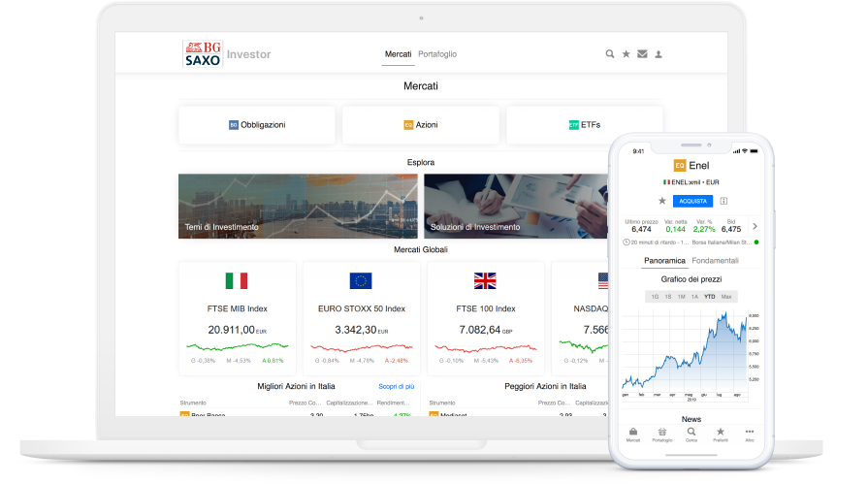The height and width of the screenshot is (484, 868).
Task: Open messages envelope icon
Action: pyautogui.click(x=642, y=53)
